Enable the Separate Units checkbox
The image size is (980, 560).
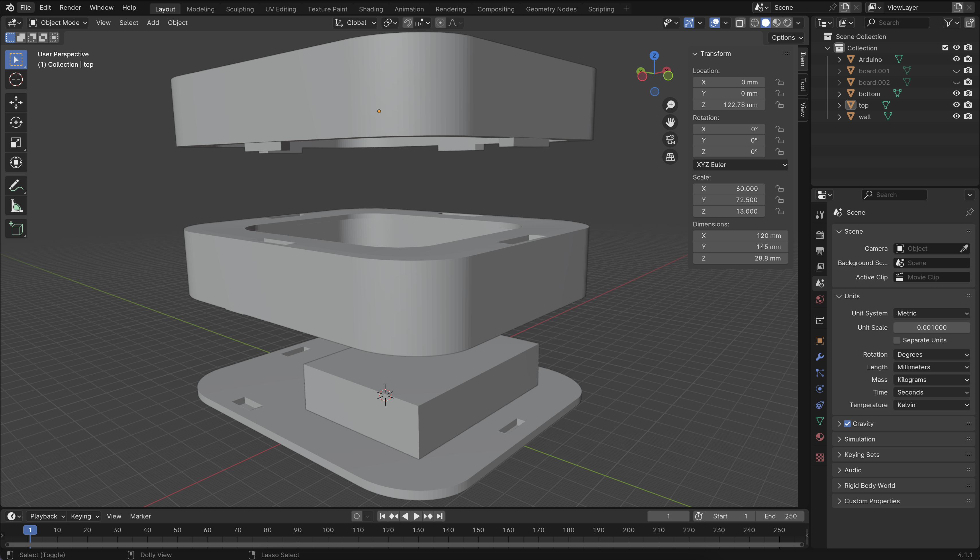pyautogui.click(x=897, y=340)
